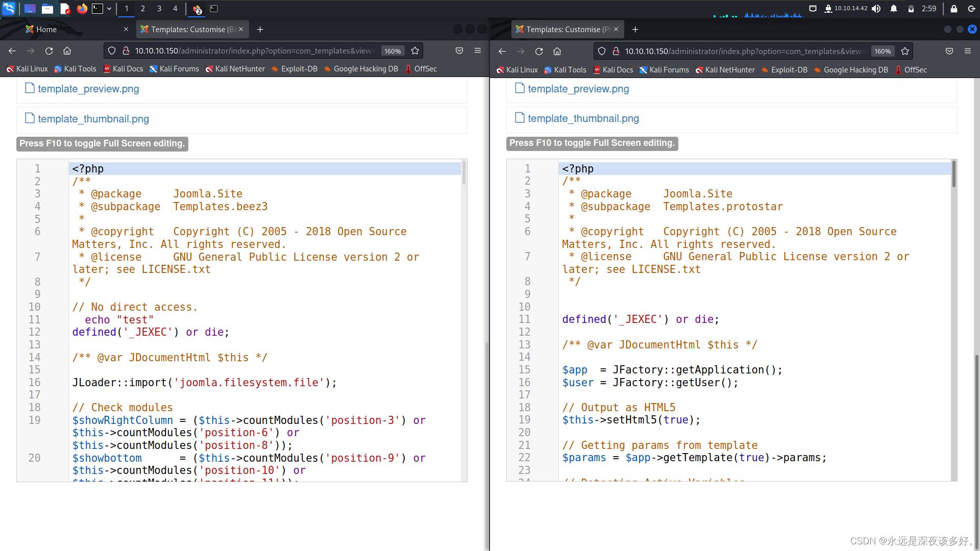Save to Pocket in left Firefox

tap(459, 51)
